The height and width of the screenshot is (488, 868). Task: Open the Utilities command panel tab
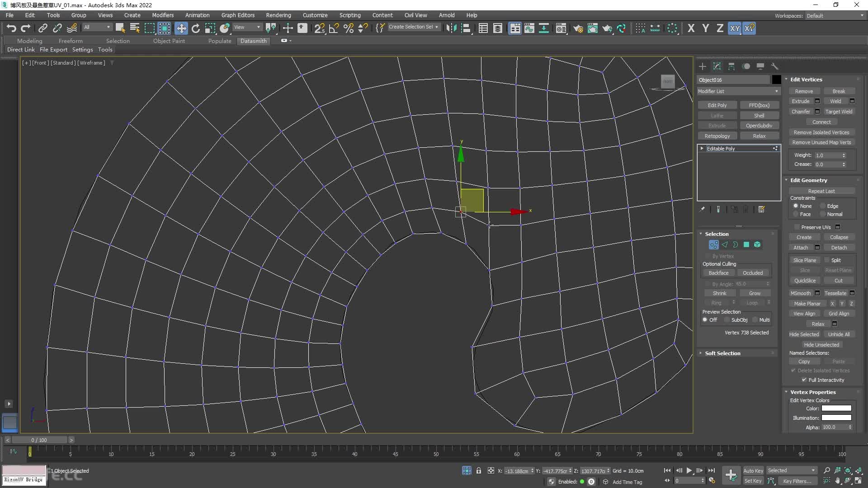pos(775,66)
